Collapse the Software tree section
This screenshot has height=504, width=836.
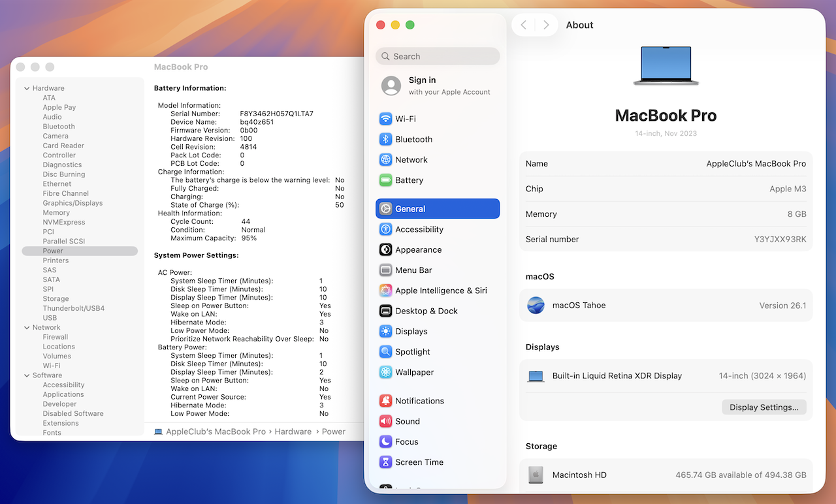[27, 375]
